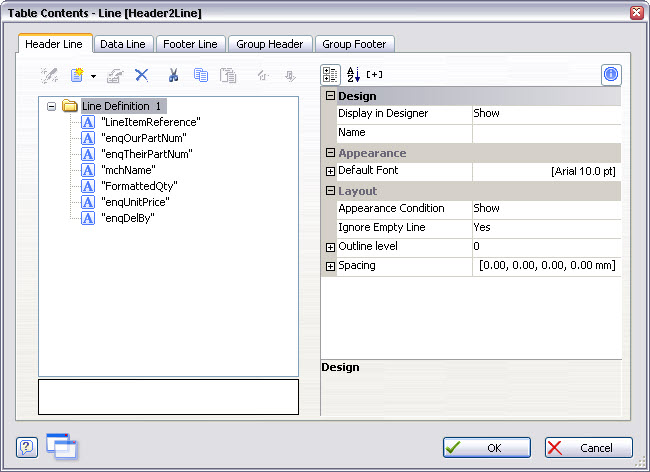Collapse the Layout property section

(330, 191)
